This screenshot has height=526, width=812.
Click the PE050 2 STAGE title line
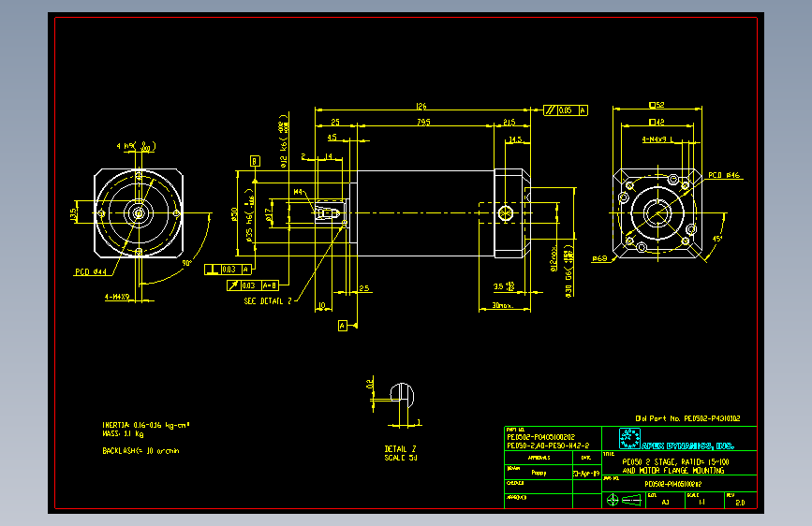tap(675, 461)
